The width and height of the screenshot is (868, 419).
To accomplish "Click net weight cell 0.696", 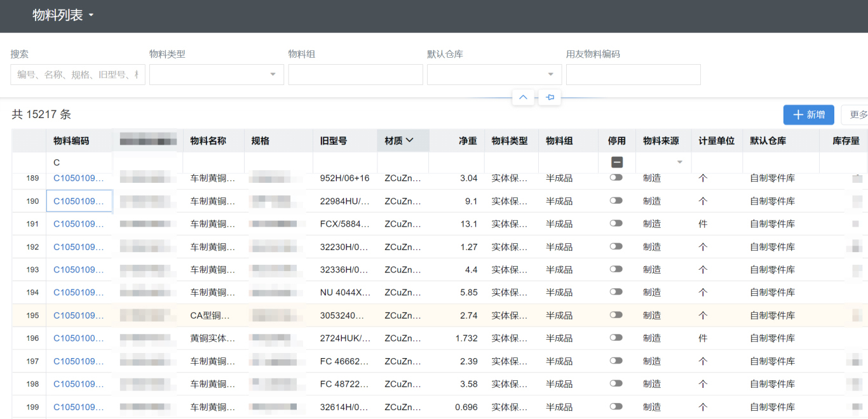I will pyautogui.click(x=466, y=407).
